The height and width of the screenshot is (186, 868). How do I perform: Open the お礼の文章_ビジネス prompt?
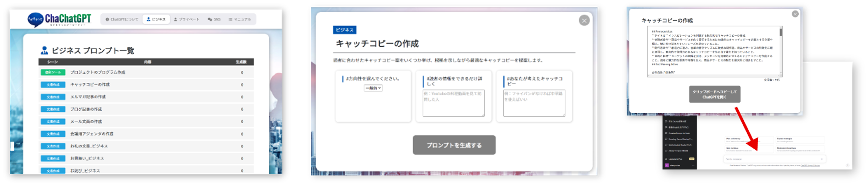tap(146, 146)
